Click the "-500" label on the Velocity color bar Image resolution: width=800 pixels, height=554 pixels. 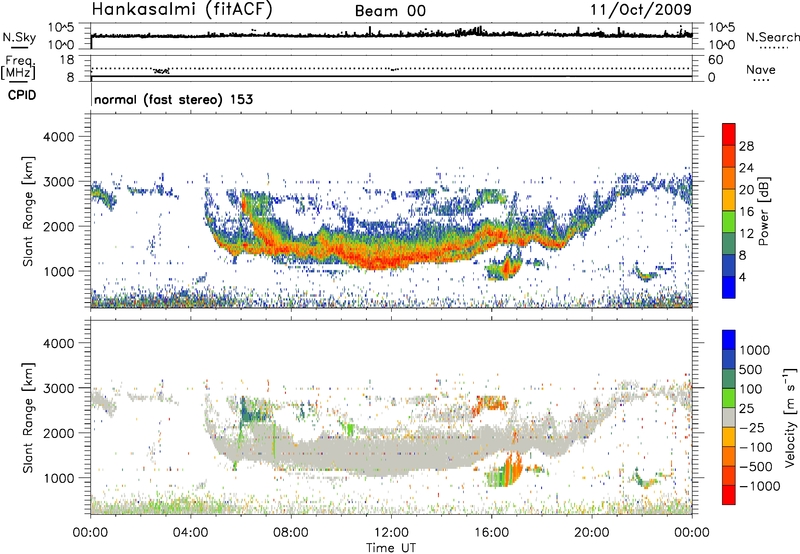756,467
